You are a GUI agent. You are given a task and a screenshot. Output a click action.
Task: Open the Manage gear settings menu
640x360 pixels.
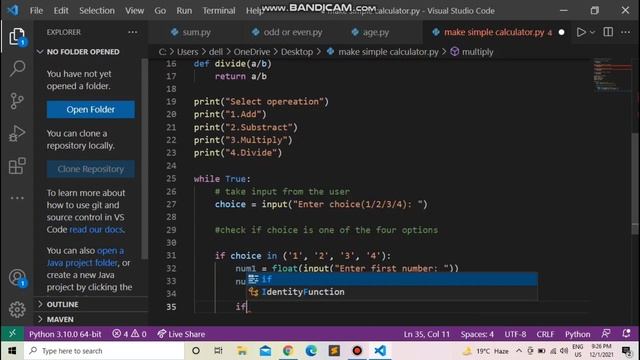point(17,310)
